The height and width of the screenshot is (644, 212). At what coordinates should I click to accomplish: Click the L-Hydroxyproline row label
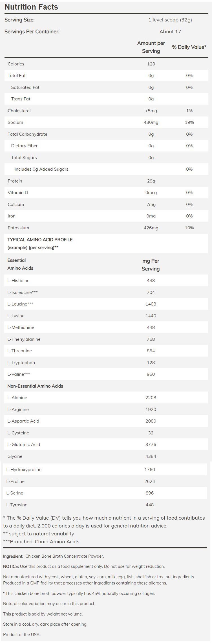coord(24,470)
